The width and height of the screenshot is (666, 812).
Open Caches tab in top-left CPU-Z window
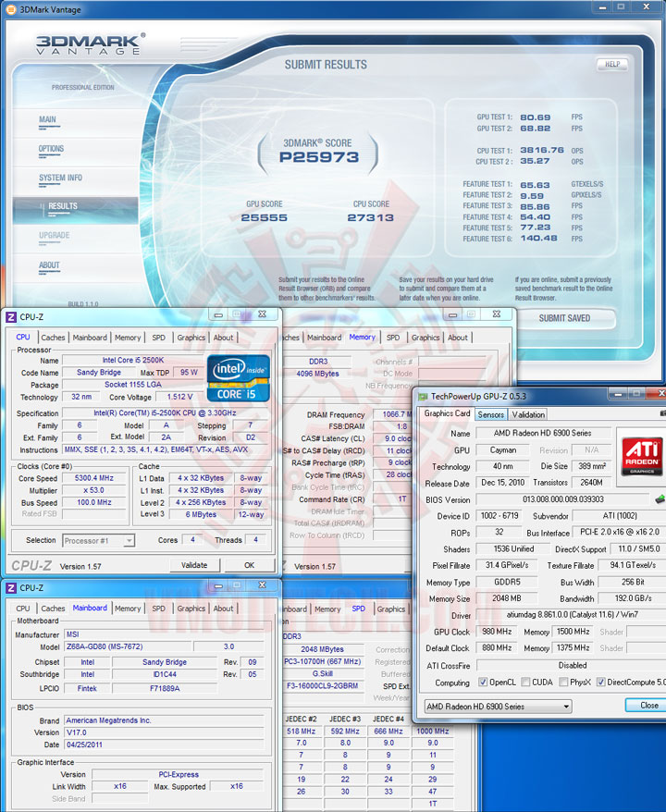point(53,338)
